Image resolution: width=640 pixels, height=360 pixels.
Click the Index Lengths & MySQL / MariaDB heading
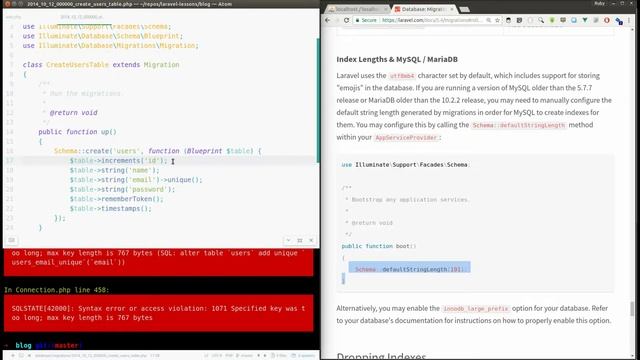coord(397,59)
